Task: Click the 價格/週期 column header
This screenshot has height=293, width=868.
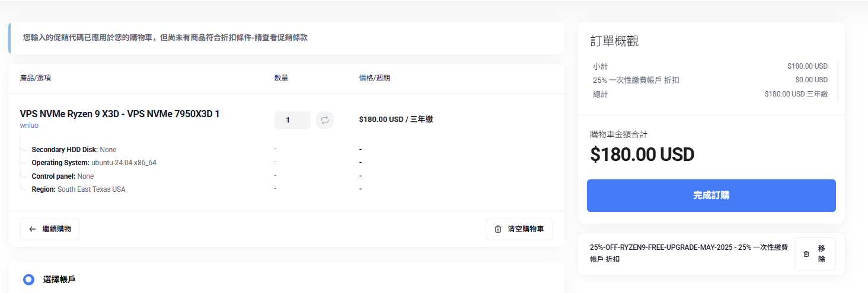Action: point(374,78)
